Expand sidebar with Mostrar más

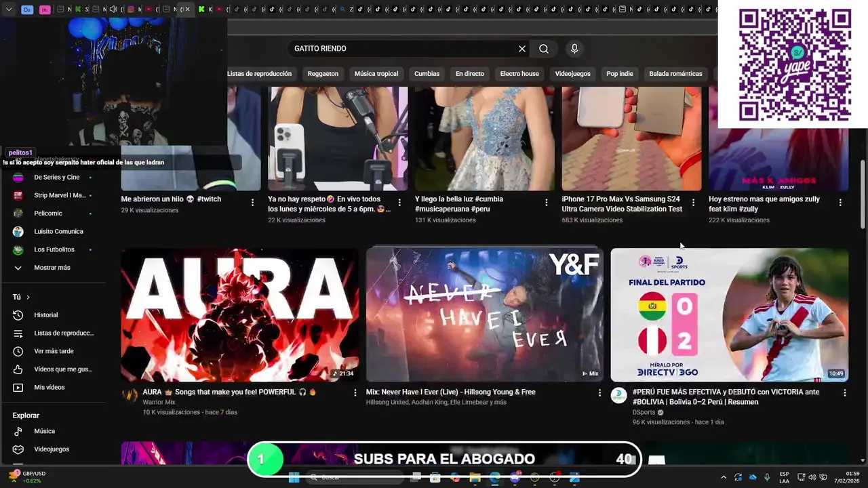pyautogui.click(x=53, y=268)
